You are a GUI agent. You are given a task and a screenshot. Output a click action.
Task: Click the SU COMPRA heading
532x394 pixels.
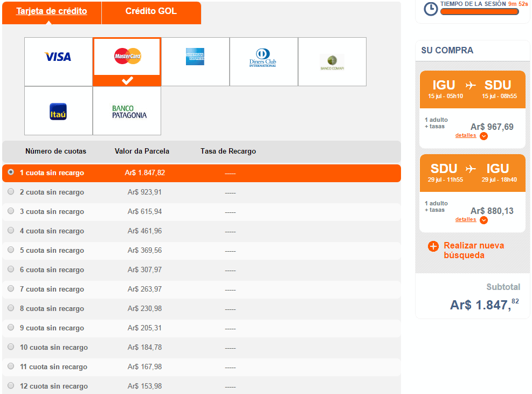[447, 50]
